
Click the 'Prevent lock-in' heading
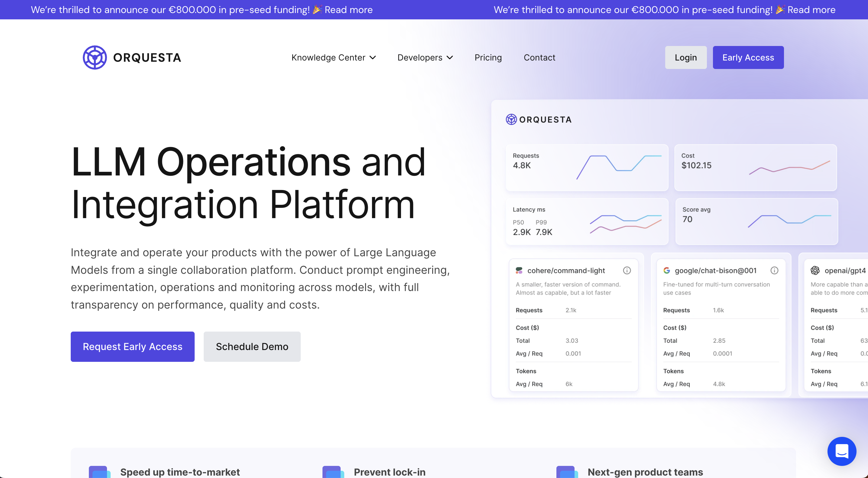pyautogui.click(x=390, y=472)
